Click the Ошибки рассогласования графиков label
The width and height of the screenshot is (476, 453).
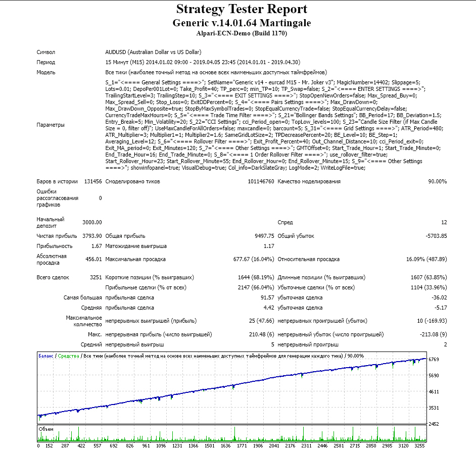58,198
